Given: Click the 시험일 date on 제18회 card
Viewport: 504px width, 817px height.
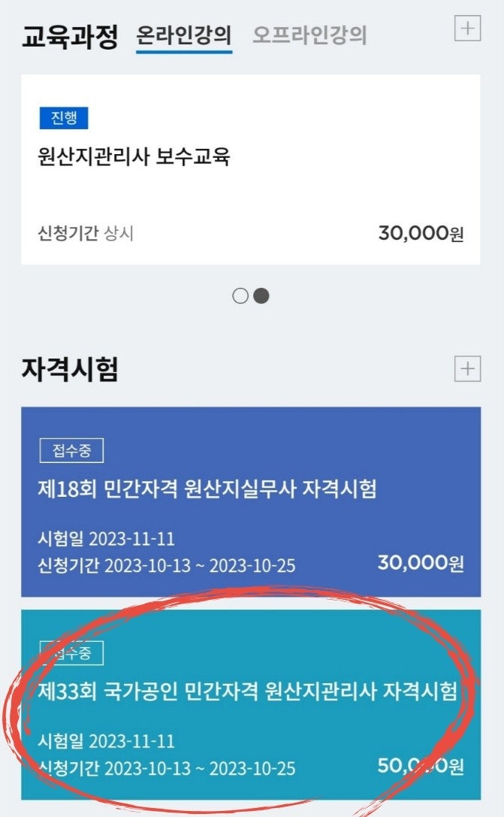Looking at the screenshot, I should (106, 539).
